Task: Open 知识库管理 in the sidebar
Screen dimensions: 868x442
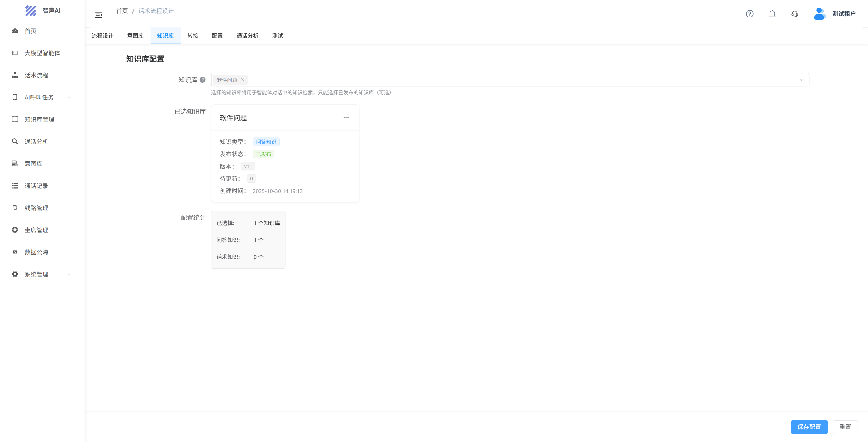Action: [x=39, y=119]
